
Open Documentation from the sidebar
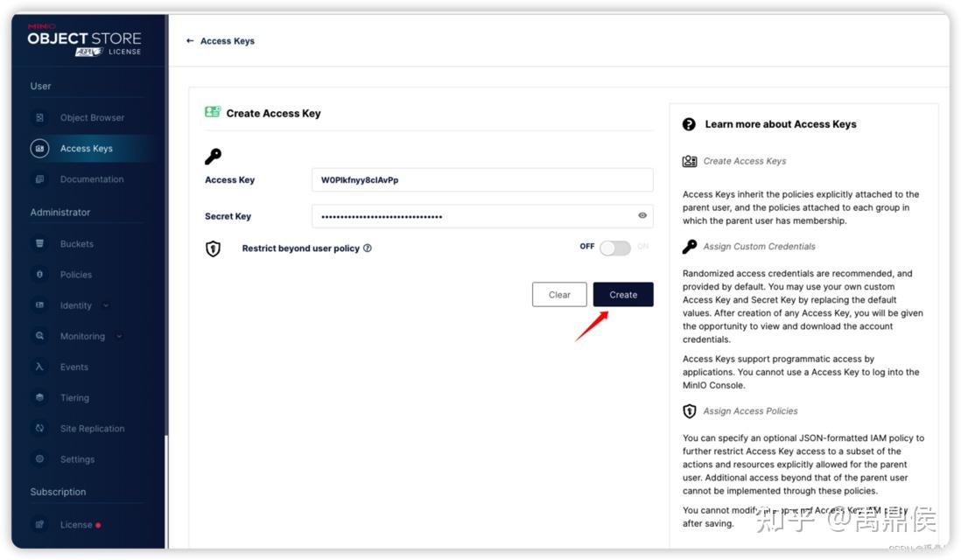91,179
